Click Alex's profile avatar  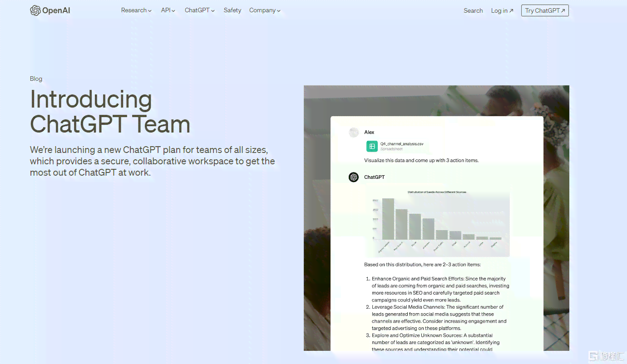click(354, 132)
